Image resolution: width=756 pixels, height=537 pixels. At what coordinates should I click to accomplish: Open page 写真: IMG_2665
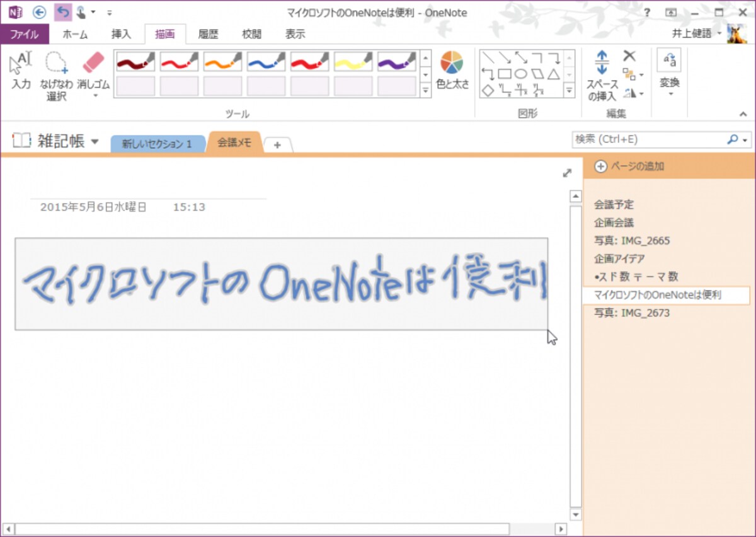pos(632,241)
